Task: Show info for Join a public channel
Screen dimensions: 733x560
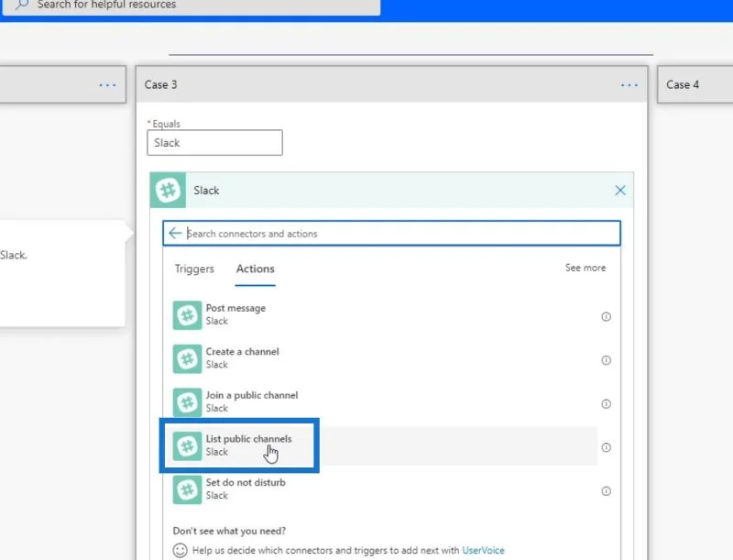Action: tap(606, 403)
